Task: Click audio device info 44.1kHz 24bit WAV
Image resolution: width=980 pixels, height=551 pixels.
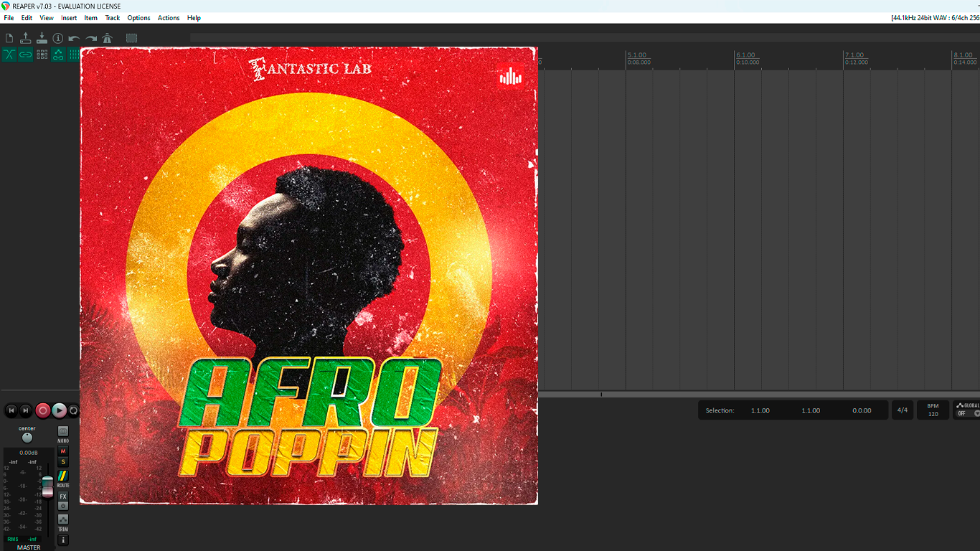Action: click(936, 18)
